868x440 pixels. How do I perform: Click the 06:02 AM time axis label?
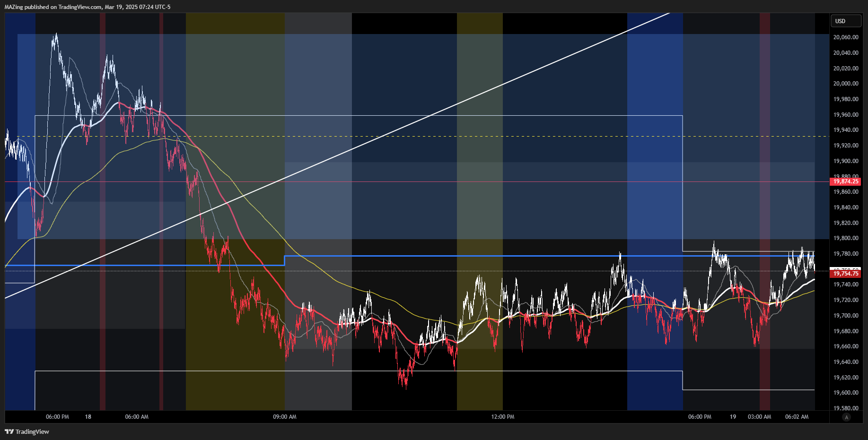[x=797, y=417]
